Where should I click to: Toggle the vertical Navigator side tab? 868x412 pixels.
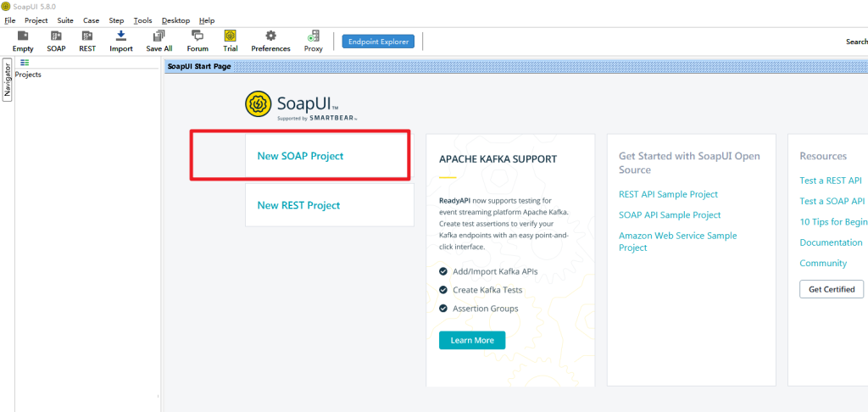pyautogui.click(x=8, y=80)
